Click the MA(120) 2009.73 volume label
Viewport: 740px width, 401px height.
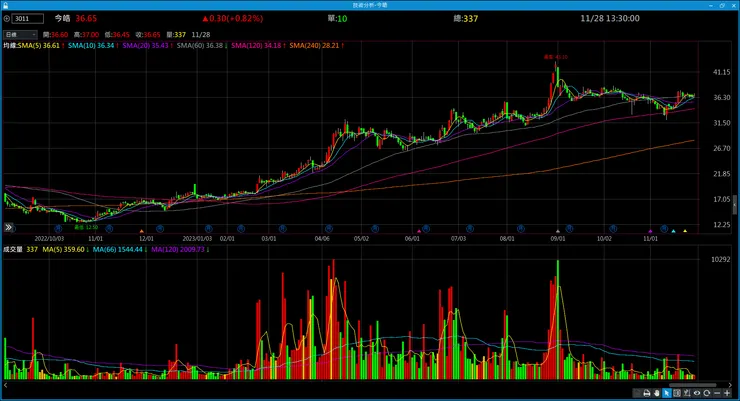pos(178,250)
